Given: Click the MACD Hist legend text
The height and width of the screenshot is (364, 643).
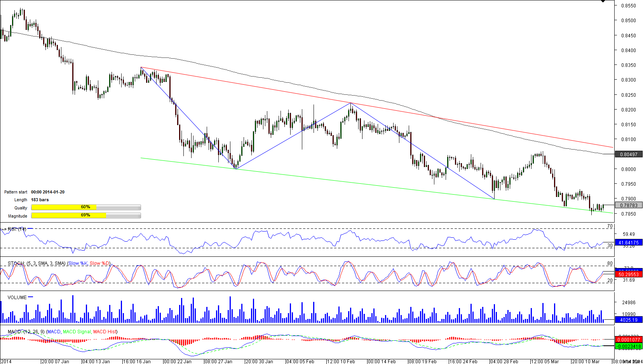Looking at the screenshot, I should click(105, 332).
